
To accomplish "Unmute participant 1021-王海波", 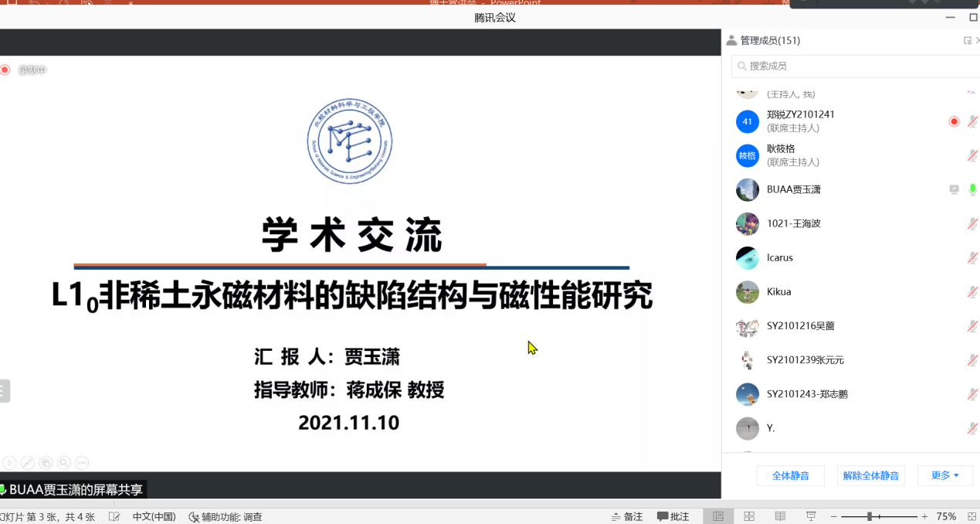I will 972,223.
